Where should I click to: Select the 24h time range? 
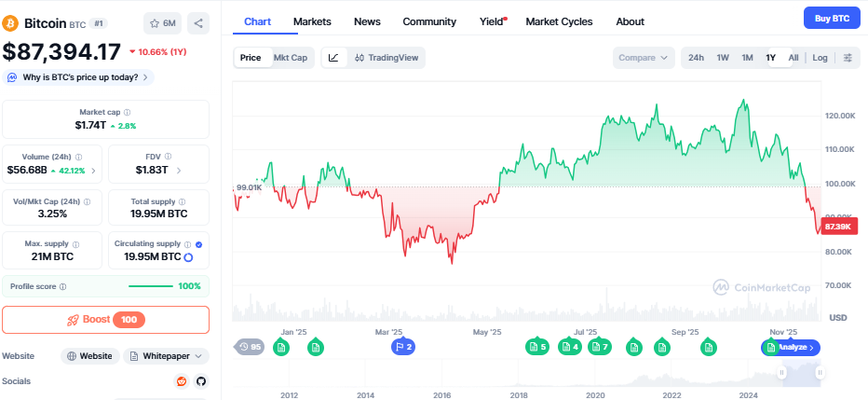(696, 58)
